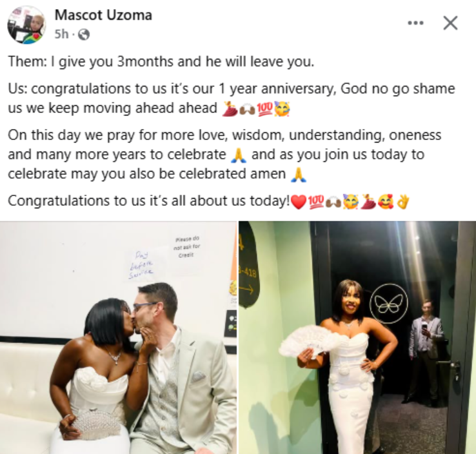Close the post with the X
Screen dimensions: 476x454
tap(450, 23)
